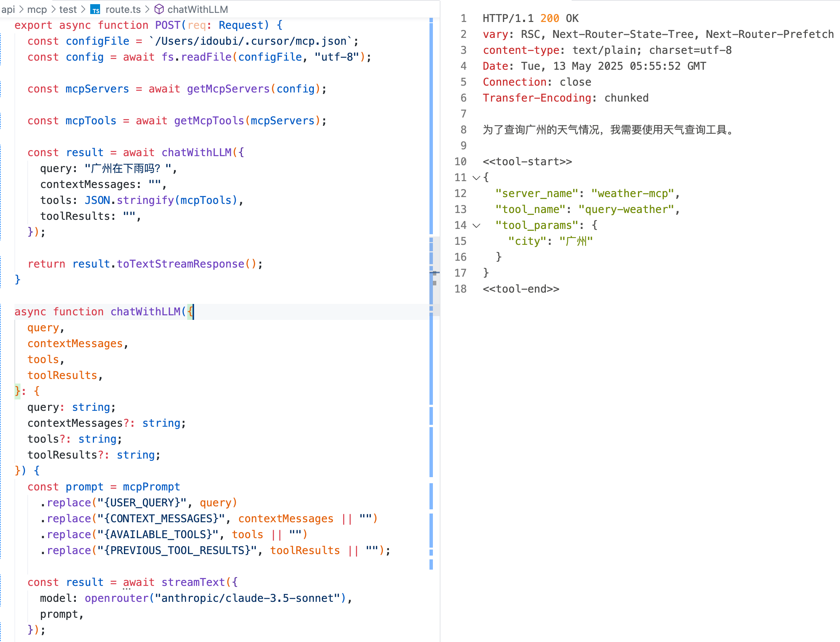Open the "api" breadcrumb folder
The image size is (840, 642).
[x=8, y=9]
